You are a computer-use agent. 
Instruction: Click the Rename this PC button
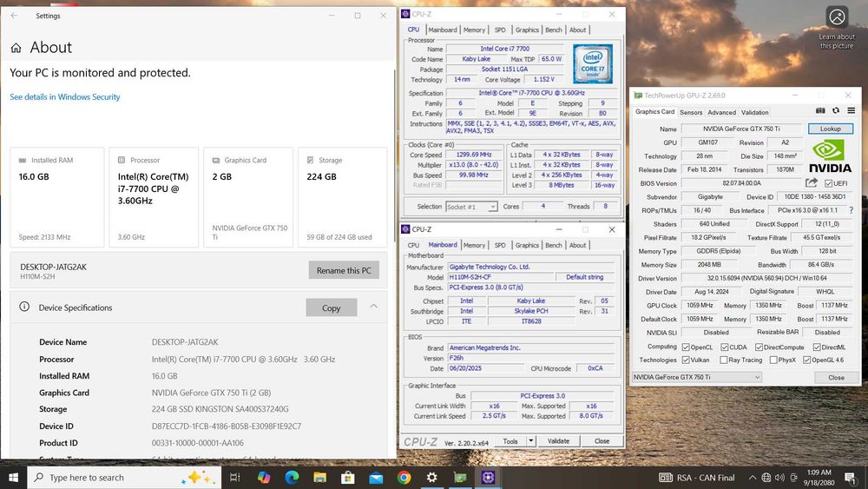(344, 270)
